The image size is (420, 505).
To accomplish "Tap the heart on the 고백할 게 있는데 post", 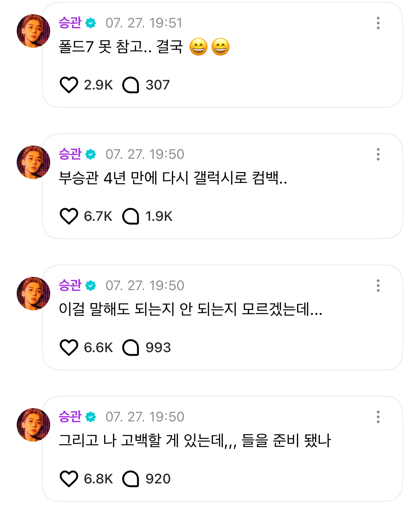I will (x=69, y=479).
